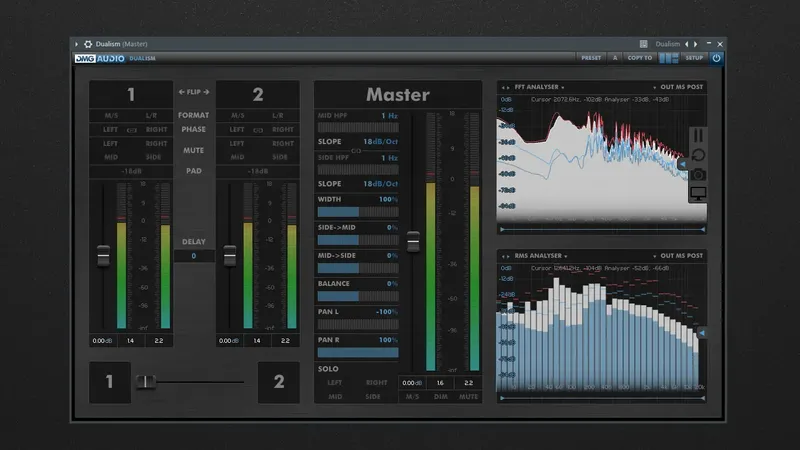Image resolution: width=800 pixels, height=450 pixels.
Task: Expand the RMS analyser side toolbar arrow
Action: click(x=702, y=333)
